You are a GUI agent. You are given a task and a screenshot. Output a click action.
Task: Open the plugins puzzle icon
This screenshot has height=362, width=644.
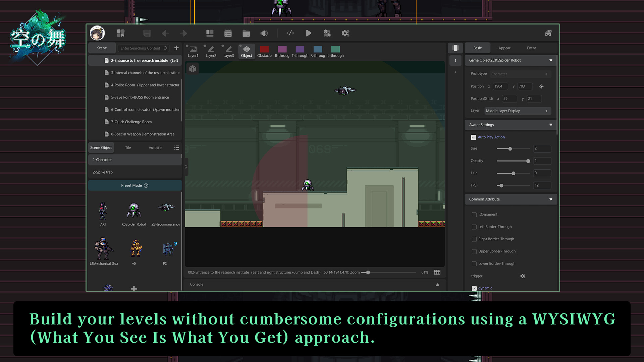click(327, 33)
